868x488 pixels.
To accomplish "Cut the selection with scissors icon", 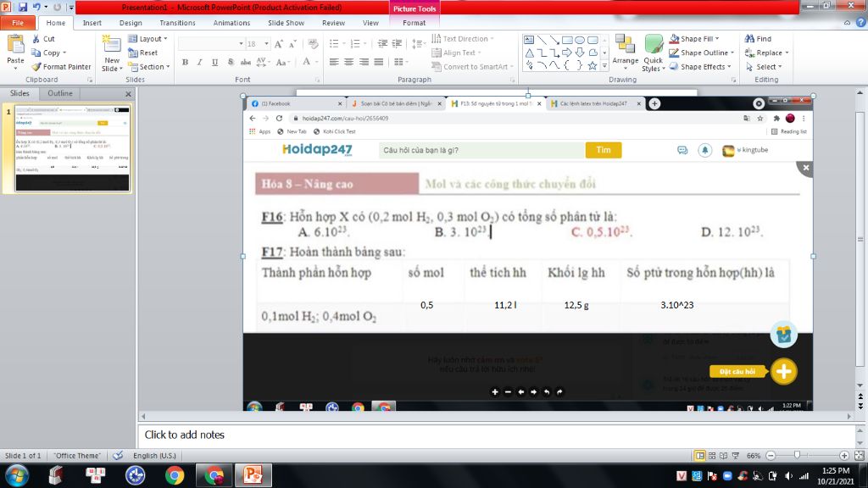I will pyautogui.click(x=43, y=39).
